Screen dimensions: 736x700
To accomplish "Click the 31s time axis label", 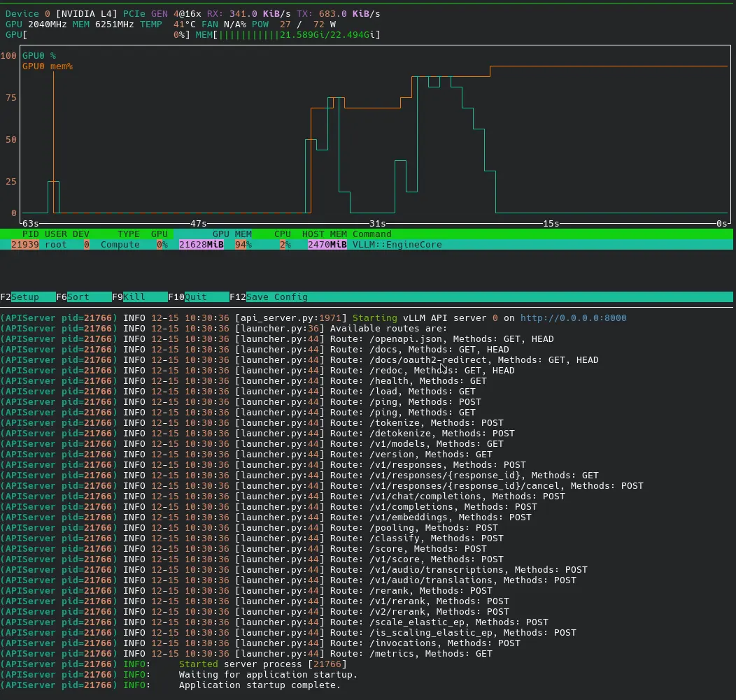I will coord(377,224).
